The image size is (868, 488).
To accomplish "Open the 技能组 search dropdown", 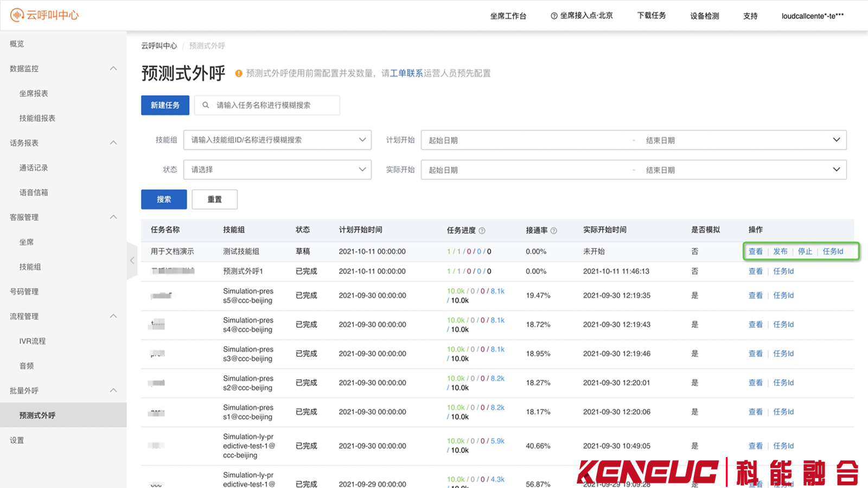I will tap(277, 140).
